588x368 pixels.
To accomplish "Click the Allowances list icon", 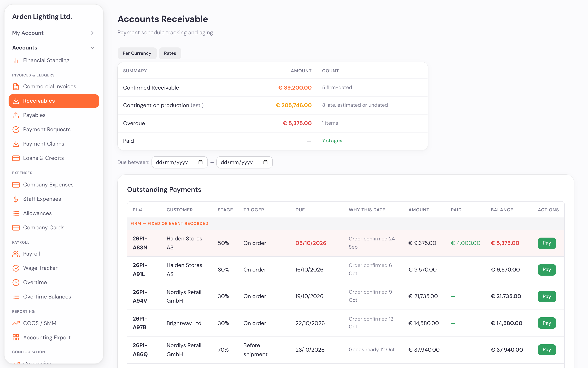I will pos(16,213).
